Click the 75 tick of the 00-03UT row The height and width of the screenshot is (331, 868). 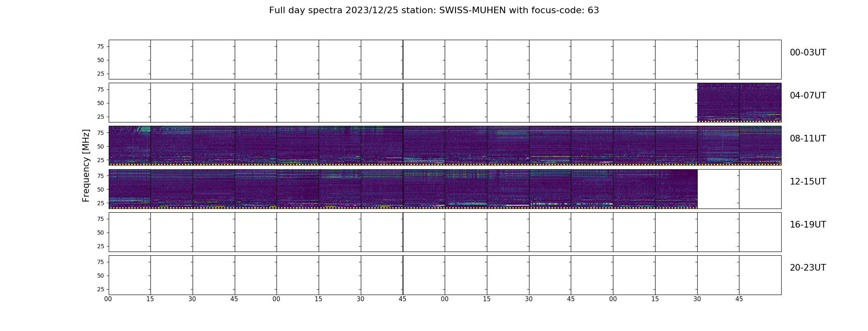click(100, 46)
